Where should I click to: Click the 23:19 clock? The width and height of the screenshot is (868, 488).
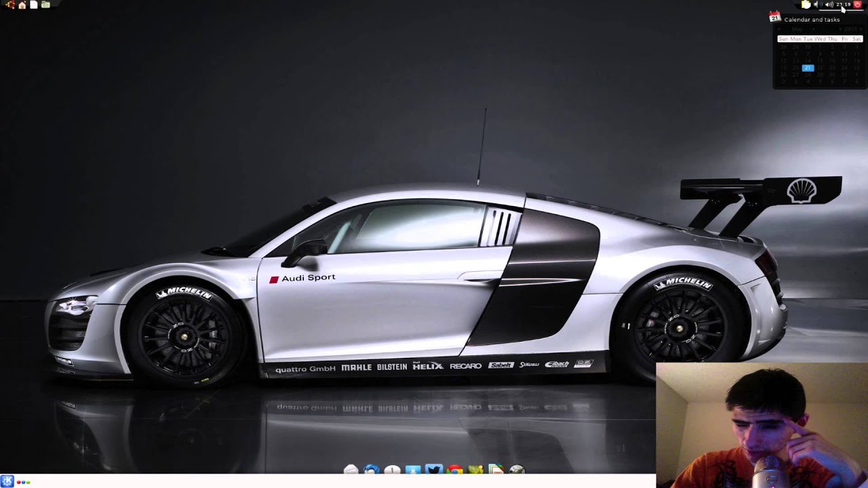coord(844,5)
